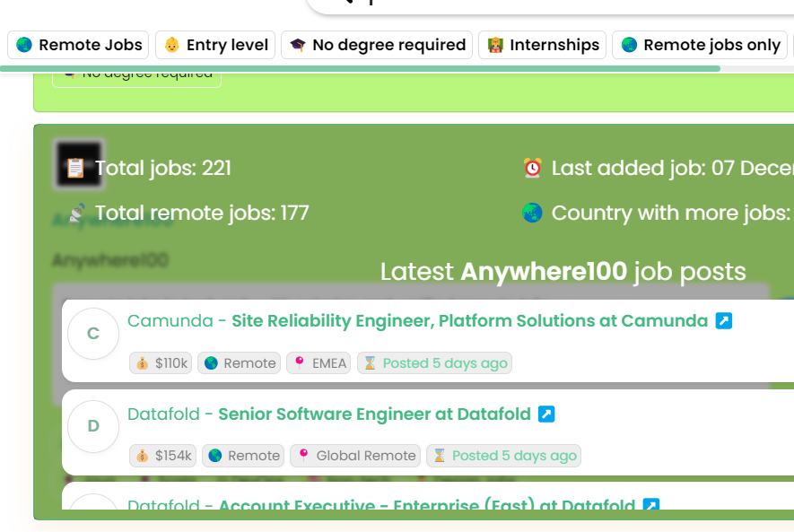Click the $110k salary tag
This screenshot has height=532, width=794.
pos(161,363)
